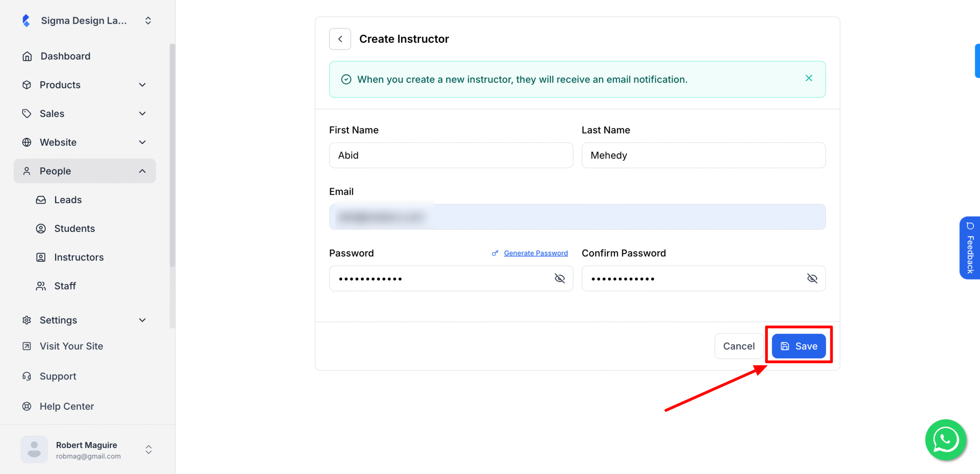
Task: Go to the Instructors page
Action: click(x=79, y=257)
